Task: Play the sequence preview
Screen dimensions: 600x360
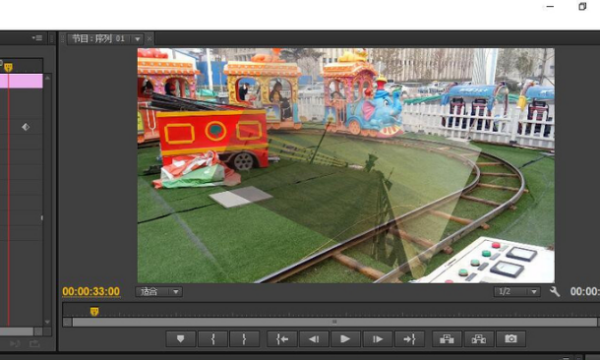Action: point(345,339)
